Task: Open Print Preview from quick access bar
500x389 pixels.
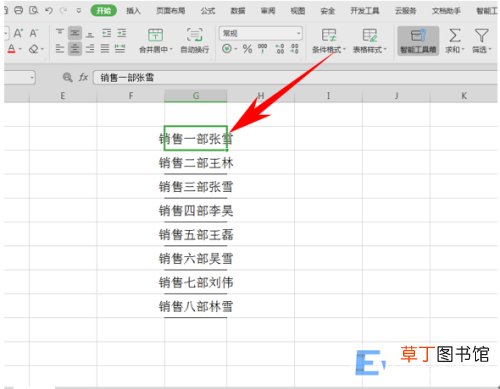Action: pyautogui.click(x=34, y=10)
